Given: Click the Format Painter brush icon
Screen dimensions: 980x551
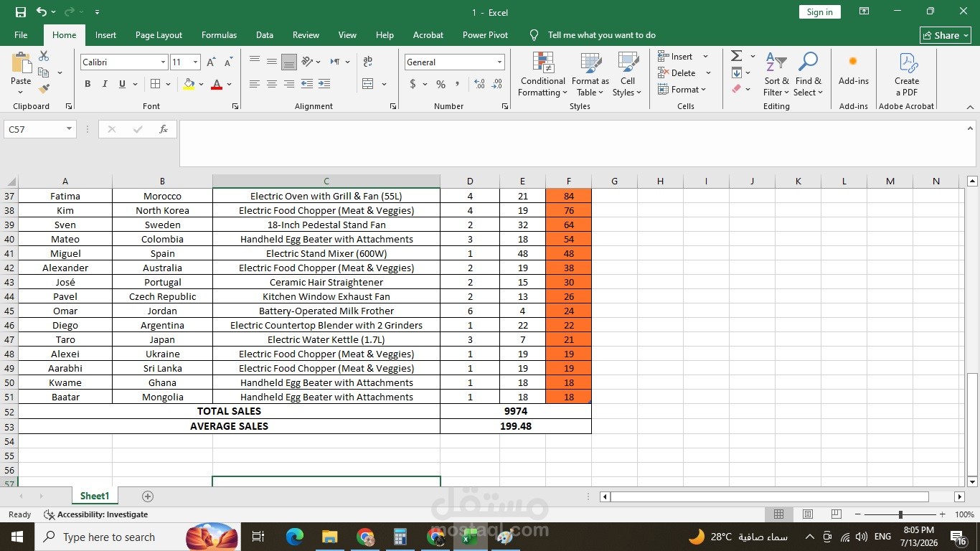Looking at the screenshot, I should (x=44, y=89).
